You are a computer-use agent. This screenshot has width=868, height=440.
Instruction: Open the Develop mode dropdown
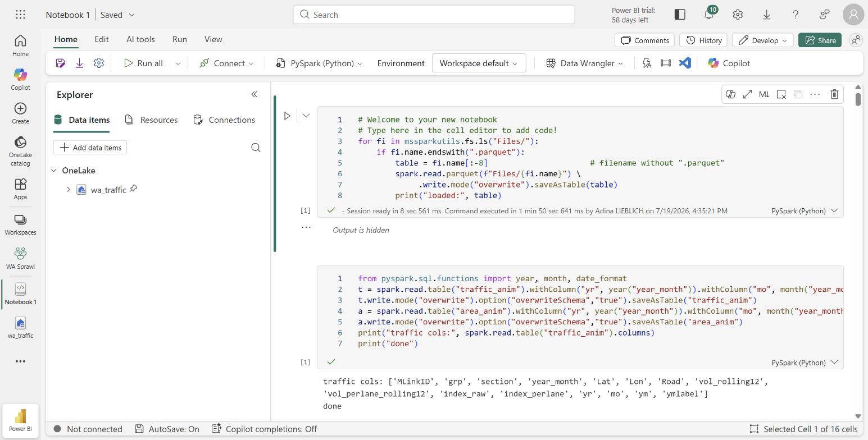tap(762, 40)
